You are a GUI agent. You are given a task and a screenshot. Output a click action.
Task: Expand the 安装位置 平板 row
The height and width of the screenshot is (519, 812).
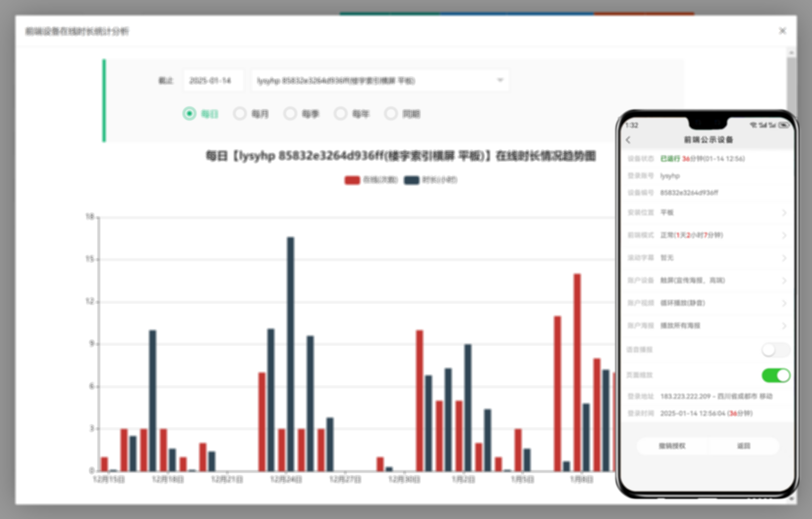coord(784,213)
